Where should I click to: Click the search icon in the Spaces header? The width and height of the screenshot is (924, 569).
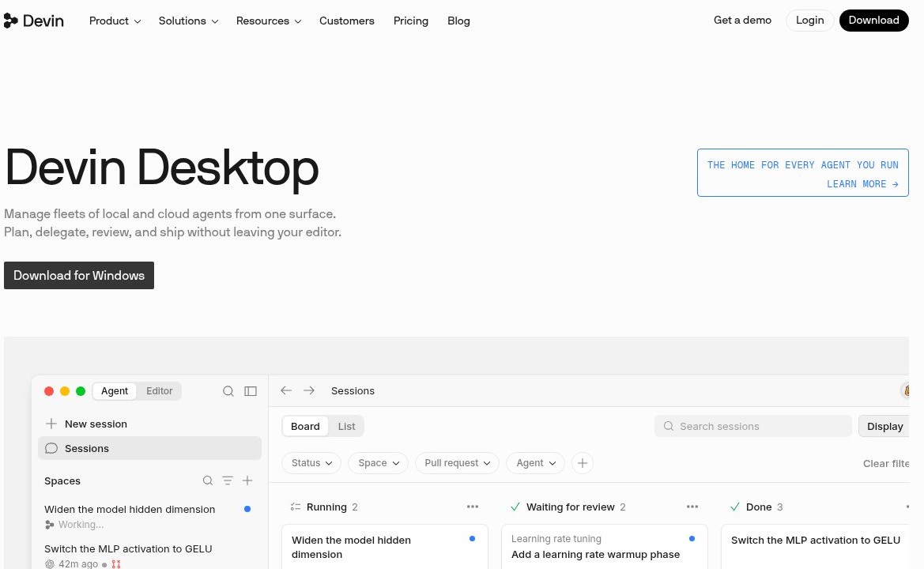[207, 480]
